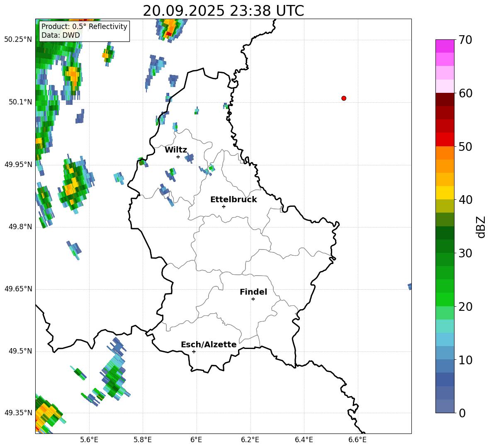Click the plus marker below the Ettelbruck label
Image resolution: width=491 pixels, height=448 pixels.
(x=224, y=206)
